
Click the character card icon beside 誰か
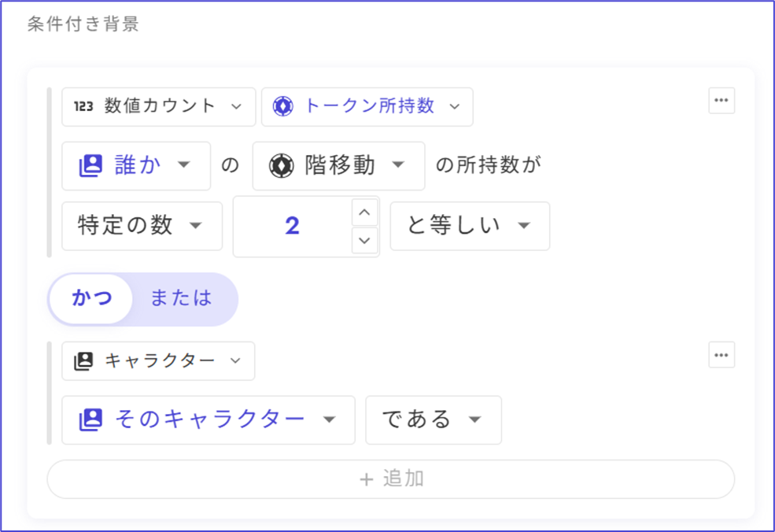[x=91, y=165]
